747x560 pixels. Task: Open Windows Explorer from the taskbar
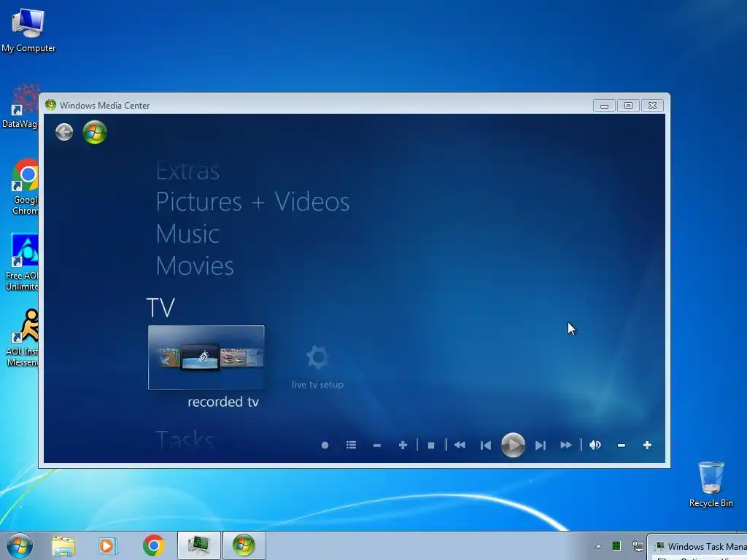[x=63, y=545]
